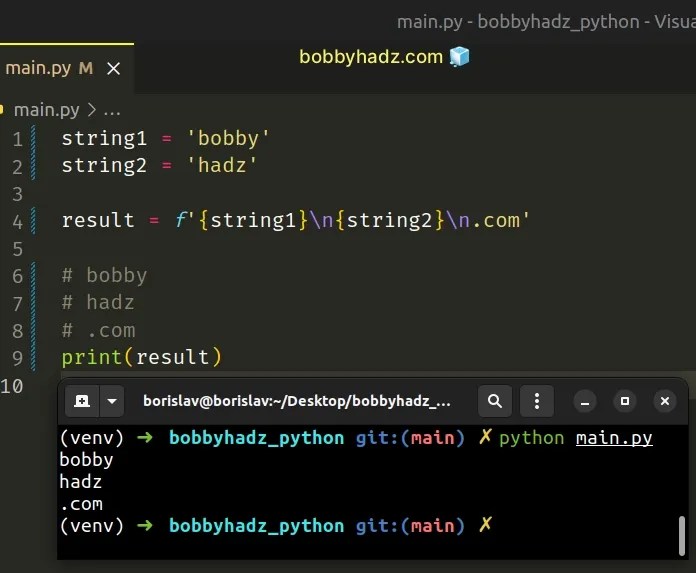Viewport: 696px width, 573px height.
Task: Click main.py in the breadcrumb
Action: (46, 110)
